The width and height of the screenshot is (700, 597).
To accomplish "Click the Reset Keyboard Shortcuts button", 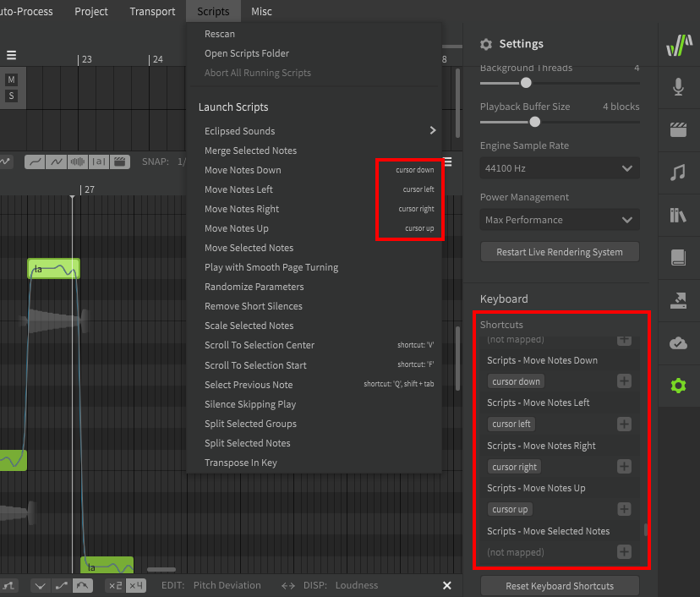I will click(x=559, y=585).
